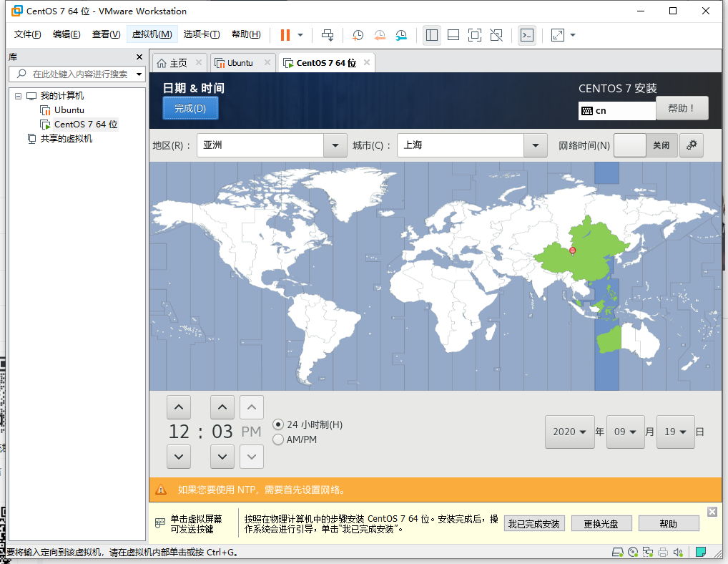This screenshot has width=728, height=564.
Task: Click the library search input field
Action: 77,74
